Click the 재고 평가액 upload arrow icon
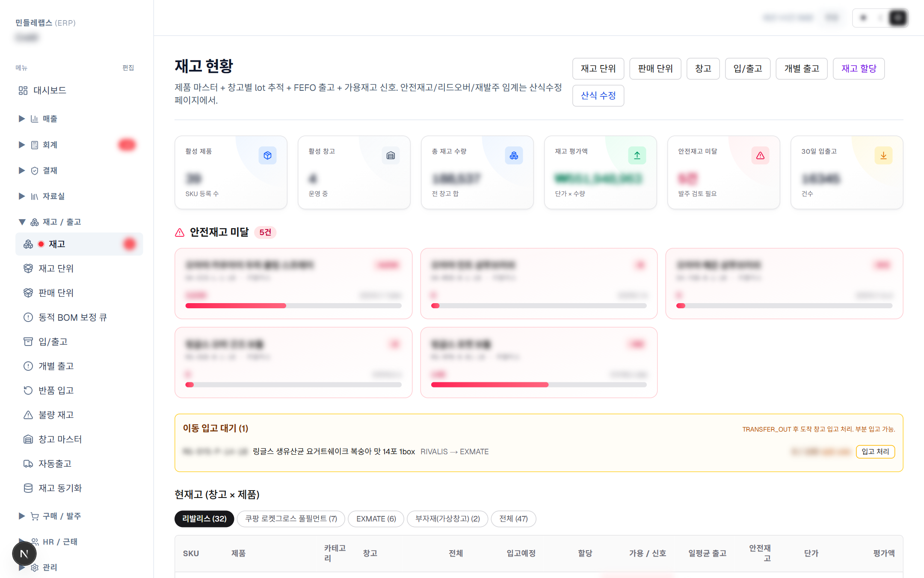Viewport: 924px width, 578px height. pyautogui.click(x=637, y=155)
